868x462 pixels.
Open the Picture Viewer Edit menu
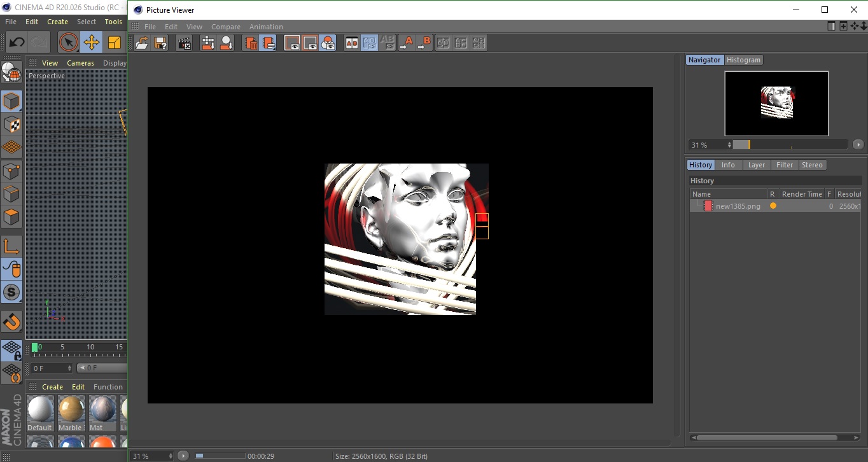click(171, 27)
